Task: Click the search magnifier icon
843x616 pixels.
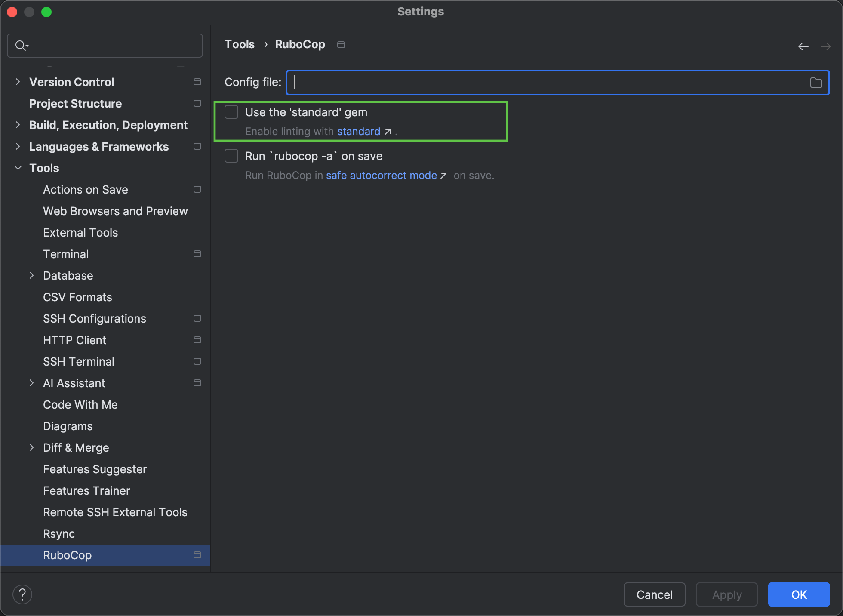Action: pos(21,45)
